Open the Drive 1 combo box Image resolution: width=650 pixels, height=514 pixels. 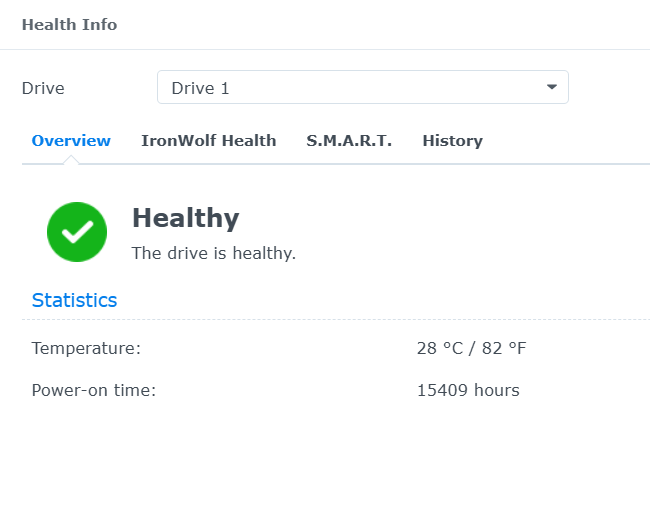point(350,88)
